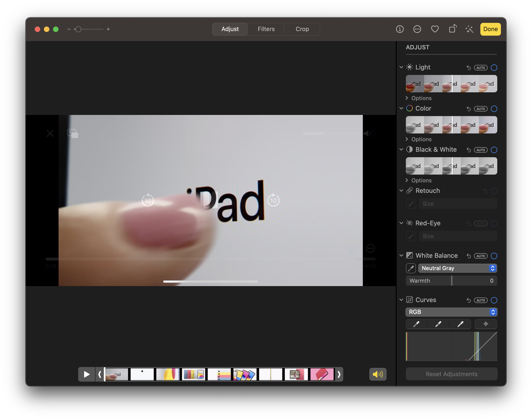Image resolution: width=532 pixels, height=420 pixels.
Task: Click the yellow Done button
Action: point(490,29)
